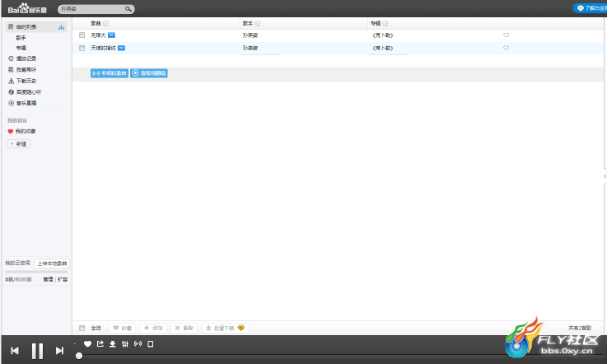Open the 歌曲 column dropdown arrow

[105, 24]
